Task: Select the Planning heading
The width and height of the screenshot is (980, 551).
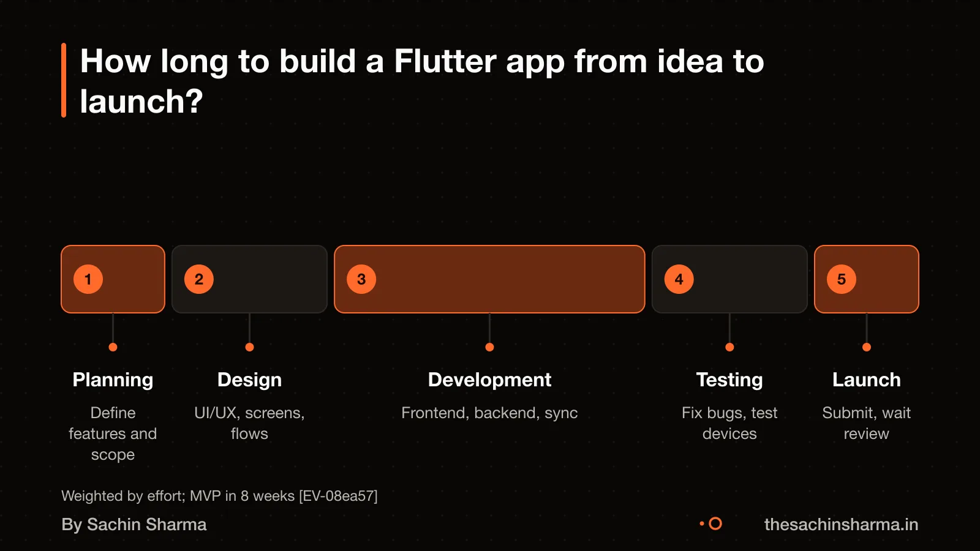Action: [x=113, y=380]
